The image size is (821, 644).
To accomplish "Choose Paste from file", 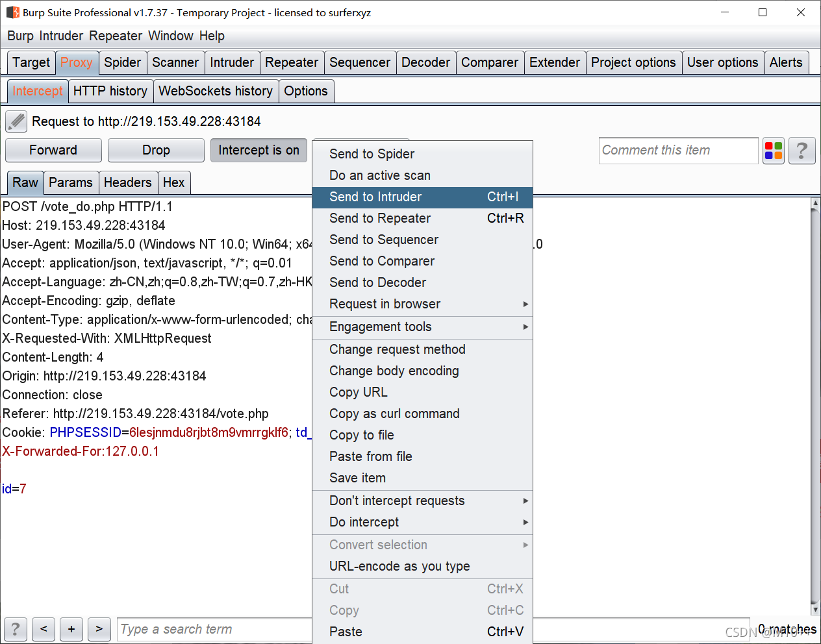I will tap(422, 456).
